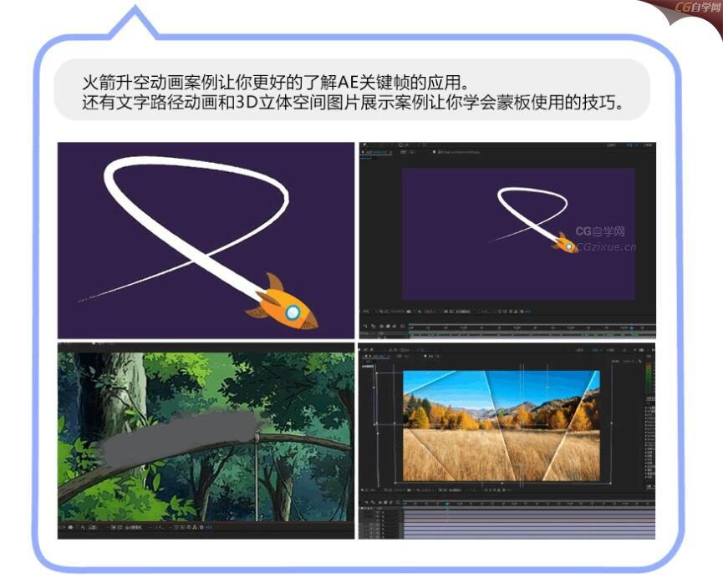The height and width of the screenshot is (588, 723).
Task: Select the Selection tool in the AE toolbar
Action: click(365, 143)
